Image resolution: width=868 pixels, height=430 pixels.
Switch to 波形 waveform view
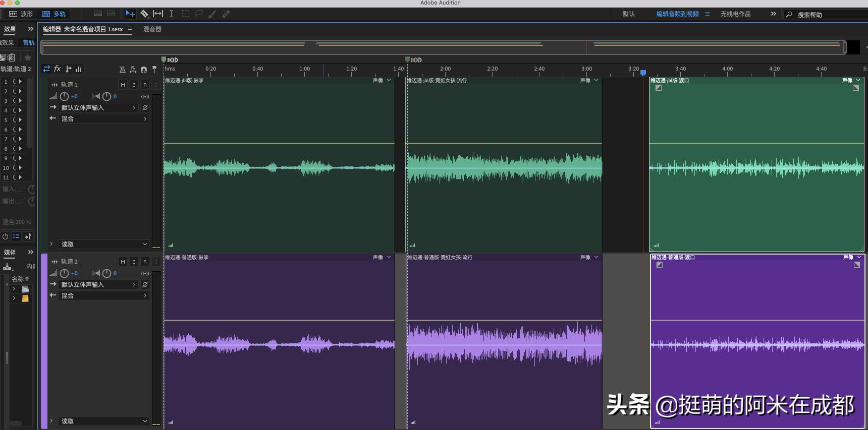[x=21, y=14]
